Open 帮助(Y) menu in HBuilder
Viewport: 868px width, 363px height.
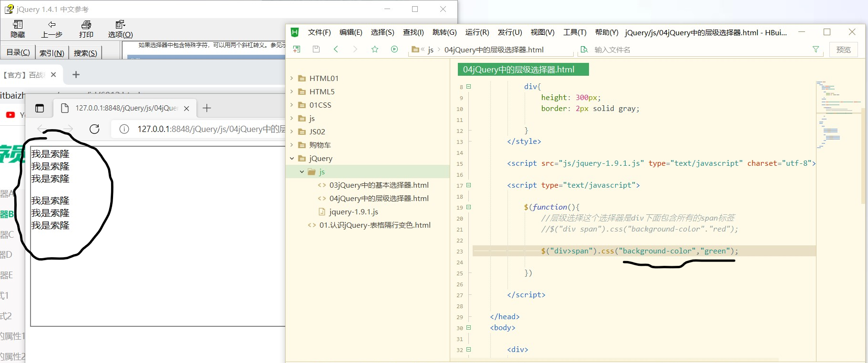[607, 32]
